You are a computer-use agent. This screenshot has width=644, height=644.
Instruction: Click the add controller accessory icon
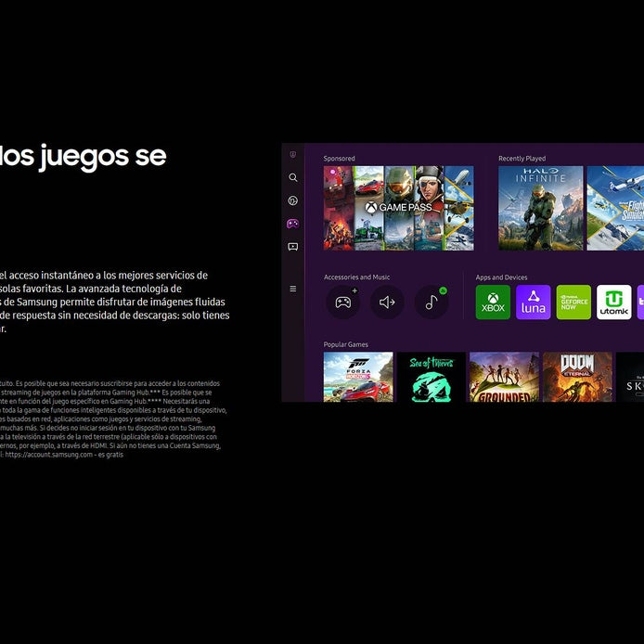pyautogui.click(x=343, y=303)
